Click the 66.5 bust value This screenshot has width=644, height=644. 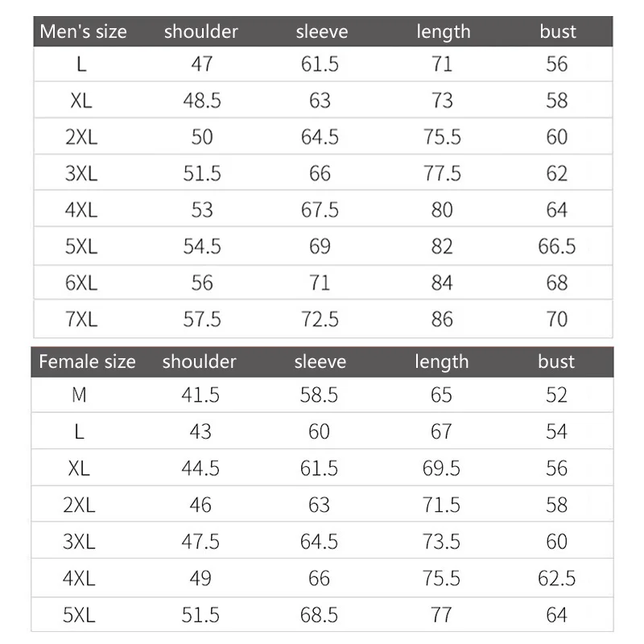click(x=557, y=246)
